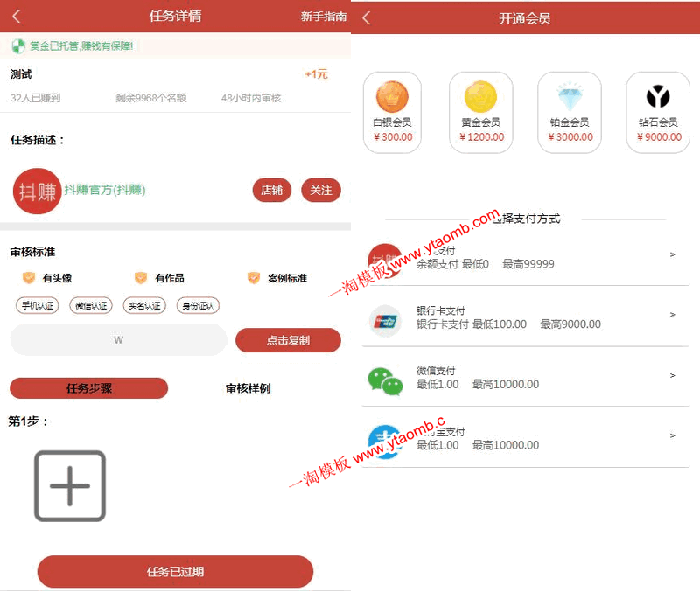Click the UnionPay bank card icon
Image resolution: width=700 pixels, height=592 pixels.
click(x=385, y=321)
